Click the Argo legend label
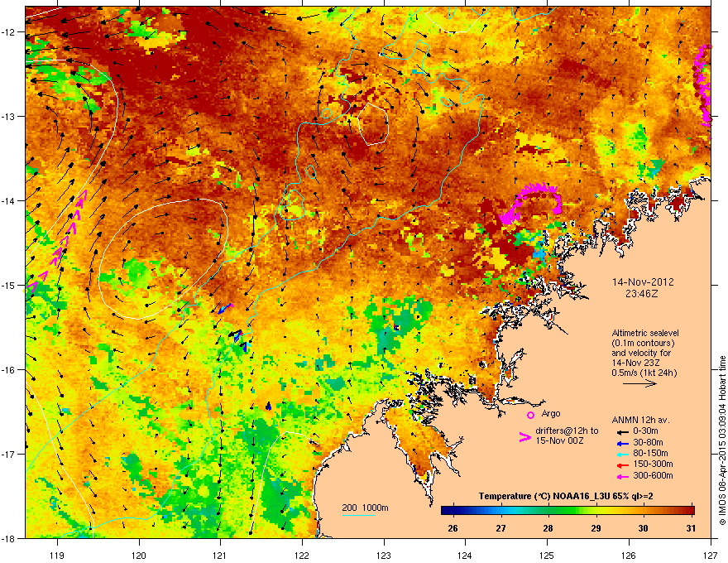 (x=551, y=413)
